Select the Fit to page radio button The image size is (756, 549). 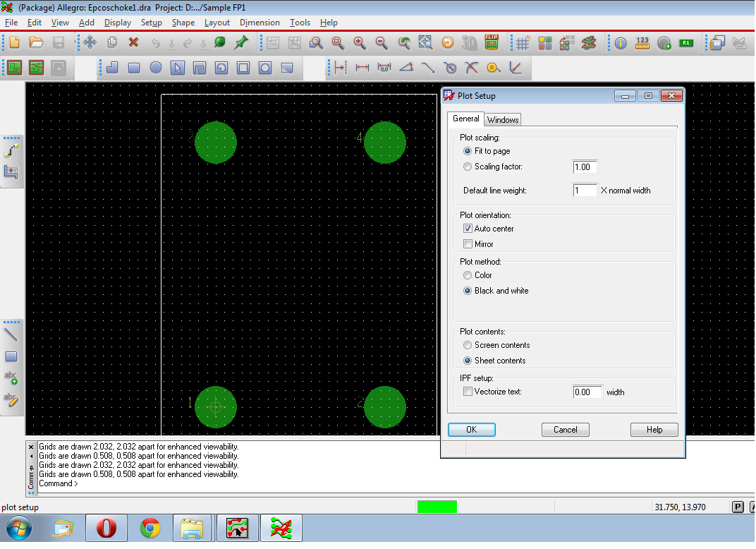click(x=467, y=151)
